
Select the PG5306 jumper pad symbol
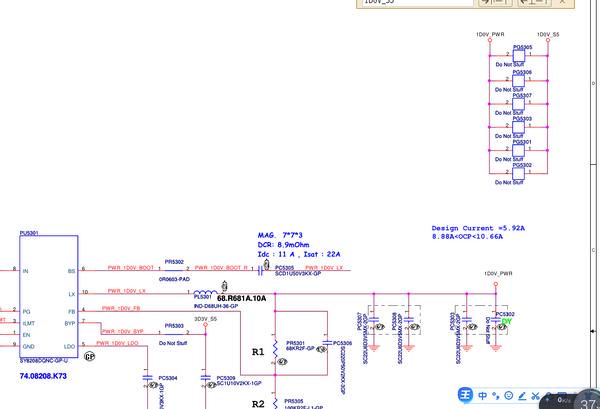518,80
